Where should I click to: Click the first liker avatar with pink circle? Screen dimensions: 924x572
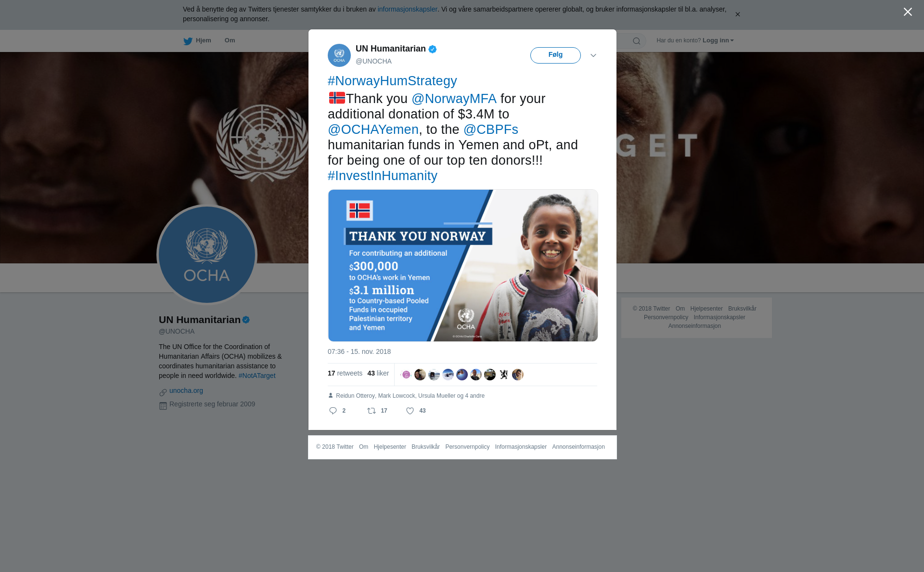[x=406, y=375]
